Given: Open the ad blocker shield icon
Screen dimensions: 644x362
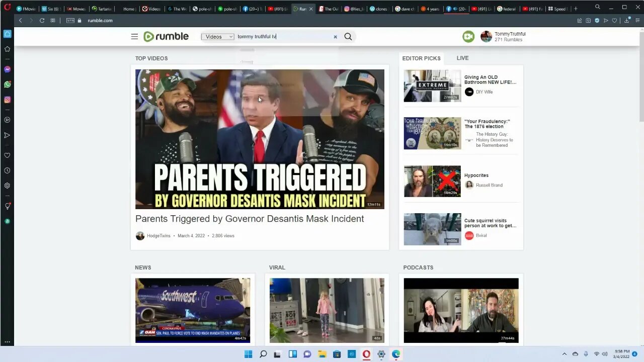Looking at the screenshot, I should (597, 21).
